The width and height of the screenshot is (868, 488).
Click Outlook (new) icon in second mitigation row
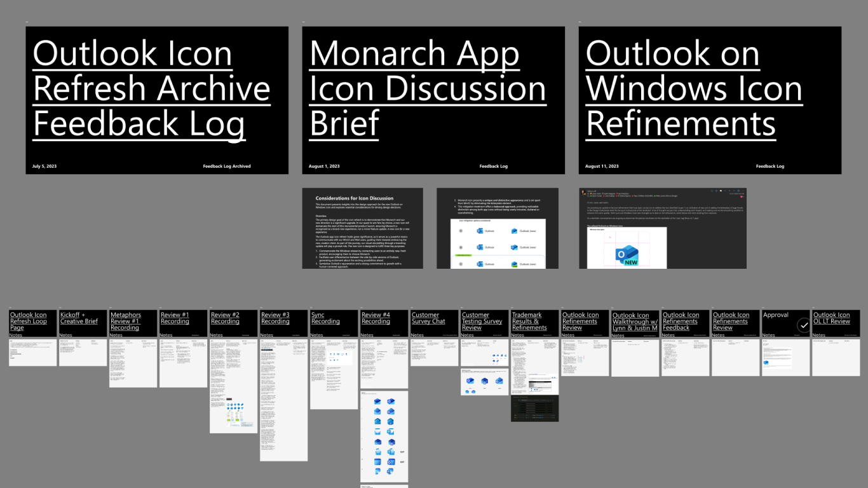point(514,247)
